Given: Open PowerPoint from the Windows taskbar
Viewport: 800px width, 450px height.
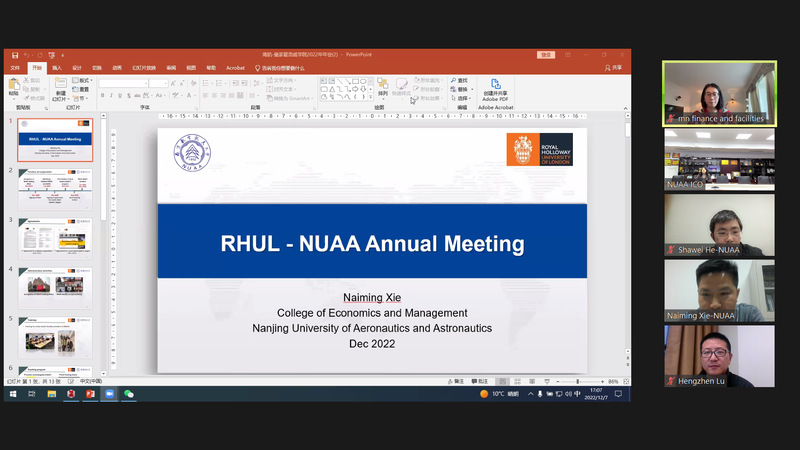Looking at the screenshot, I should (90, 394).
